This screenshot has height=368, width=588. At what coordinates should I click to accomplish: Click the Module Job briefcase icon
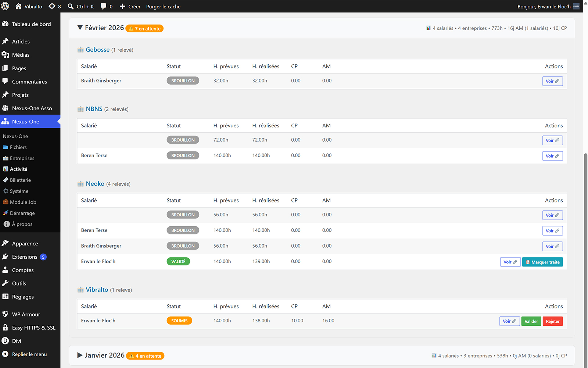click(x=6, y=202)
